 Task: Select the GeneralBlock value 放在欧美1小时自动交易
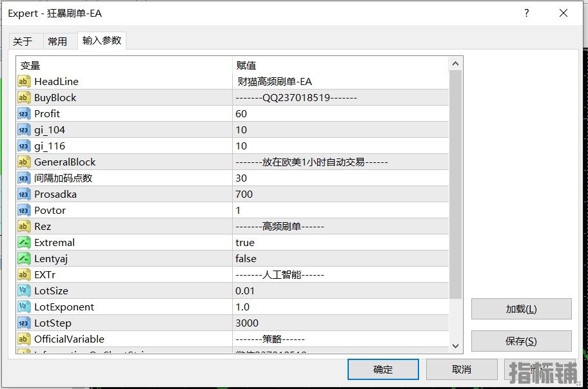coord(311,162)
